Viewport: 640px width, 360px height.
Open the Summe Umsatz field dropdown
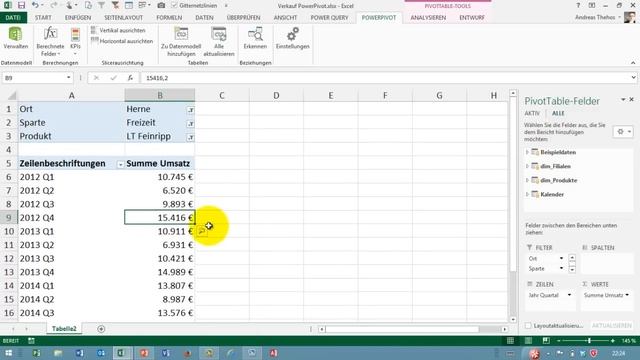point(627,295)
